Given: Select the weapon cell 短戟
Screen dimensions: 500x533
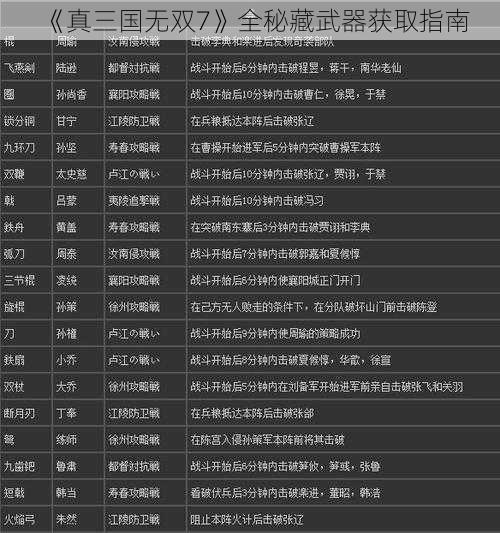Looking at the screenshot, I should pyautogui.click(x=14, y=493).
